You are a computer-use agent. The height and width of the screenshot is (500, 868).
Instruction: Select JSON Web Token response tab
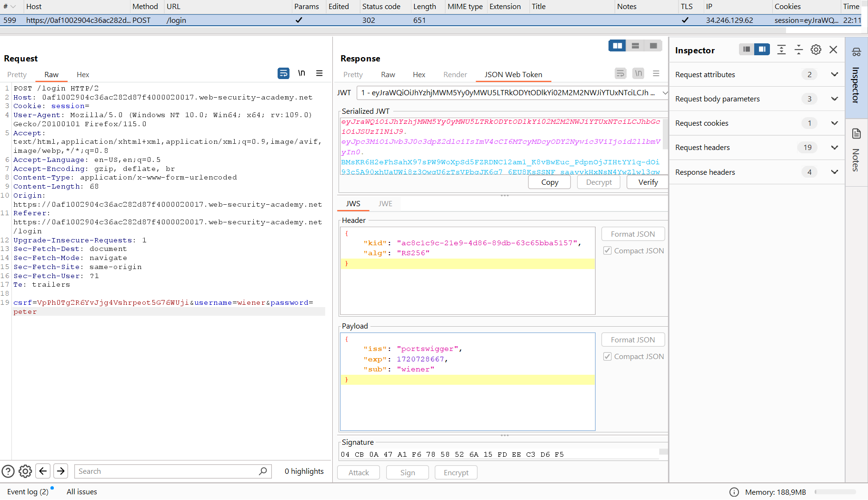pos(513,75)
